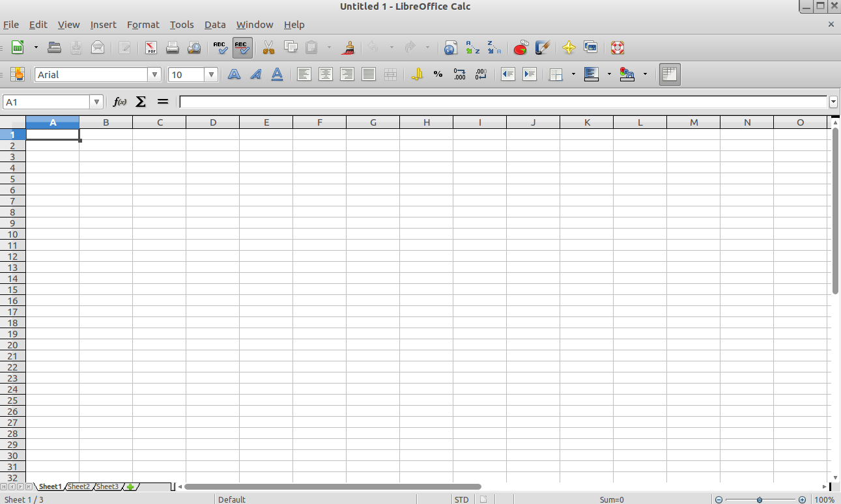The height and width of the screenshot is (504, 841).
Task: Open the font size dropdown
Action: click(211, 75)
